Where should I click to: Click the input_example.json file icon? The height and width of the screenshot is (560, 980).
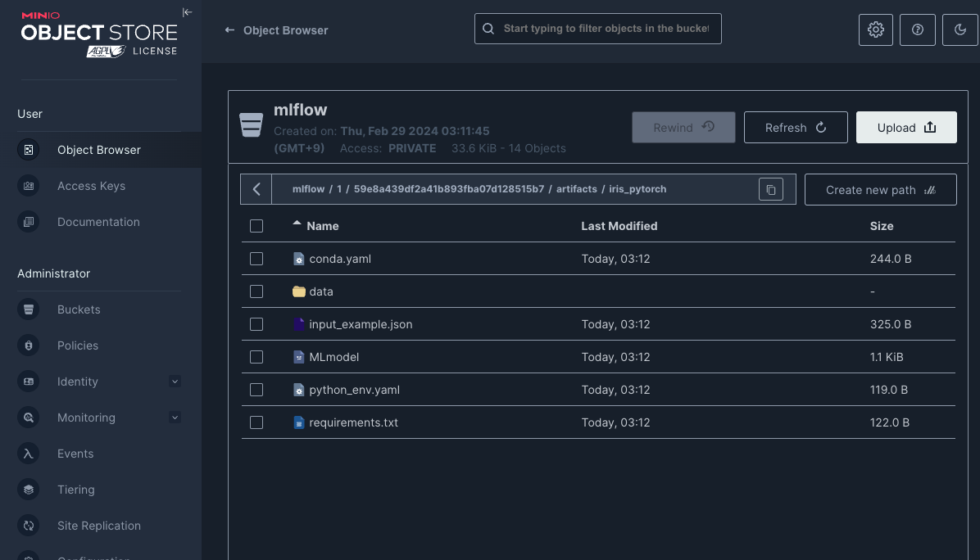click(299, 324)
